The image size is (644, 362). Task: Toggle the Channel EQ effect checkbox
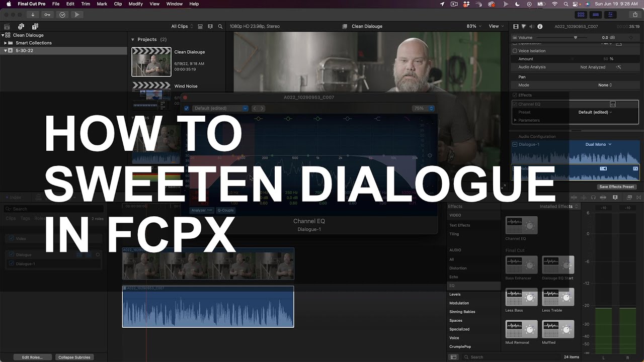[x=515, y=104]
